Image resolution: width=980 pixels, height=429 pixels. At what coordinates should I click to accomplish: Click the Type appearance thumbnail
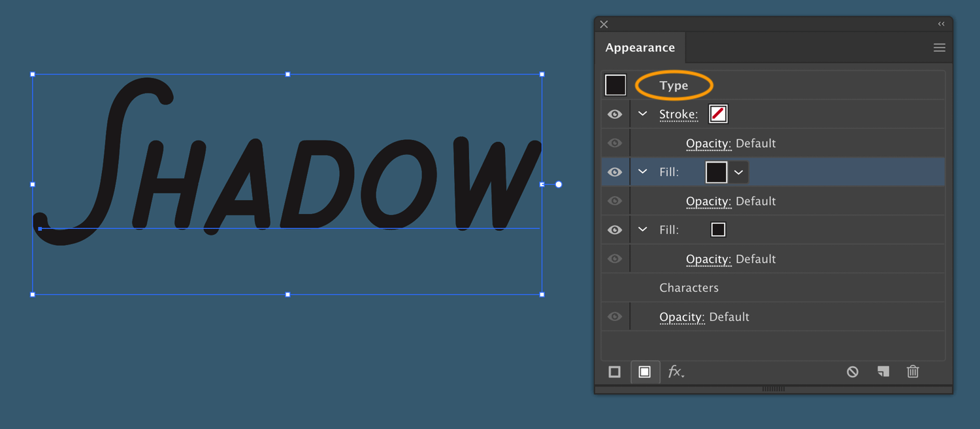[x=615, y=84]
